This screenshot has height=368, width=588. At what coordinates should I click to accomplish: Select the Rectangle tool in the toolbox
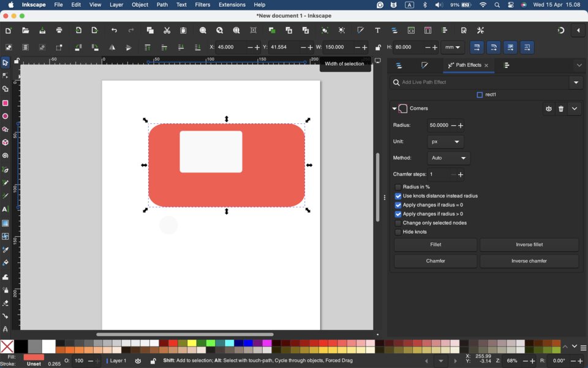tap(6, 103)
